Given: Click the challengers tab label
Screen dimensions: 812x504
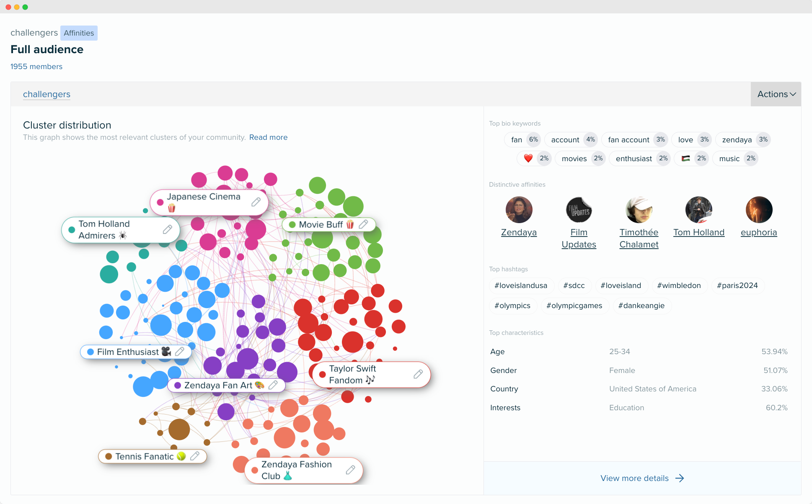Looking at the screenshot, I should [47, 94].
